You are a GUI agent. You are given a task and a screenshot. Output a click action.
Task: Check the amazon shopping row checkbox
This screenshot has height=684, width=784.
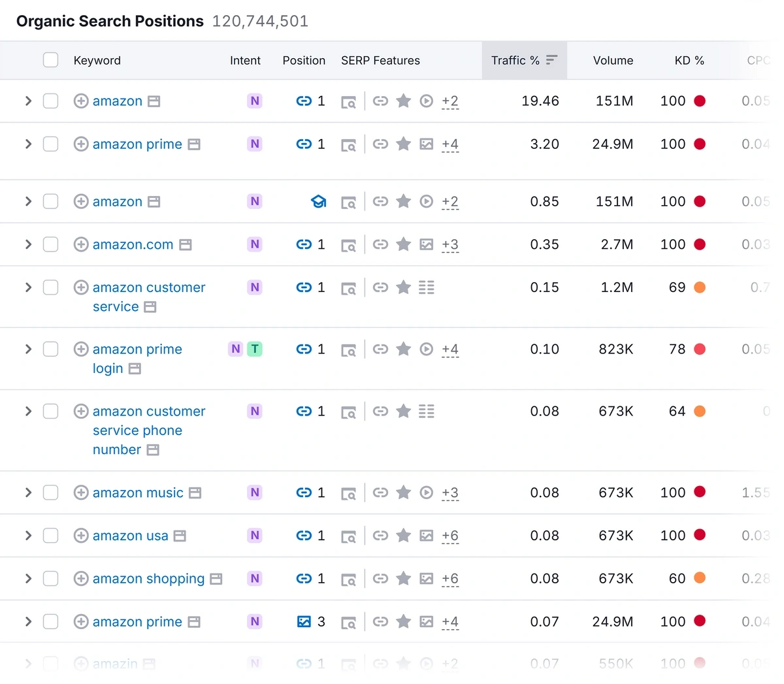[x=50, y=579]
